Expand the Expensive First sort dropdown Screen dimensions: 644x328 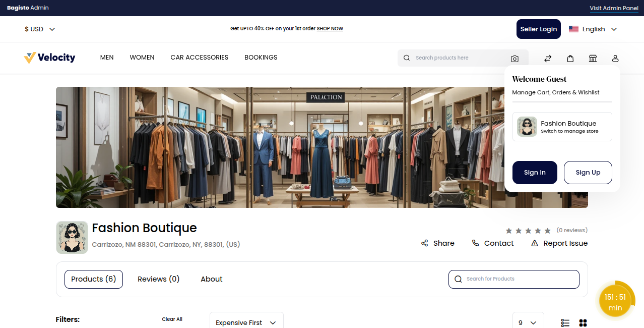(x=246, y=322)
